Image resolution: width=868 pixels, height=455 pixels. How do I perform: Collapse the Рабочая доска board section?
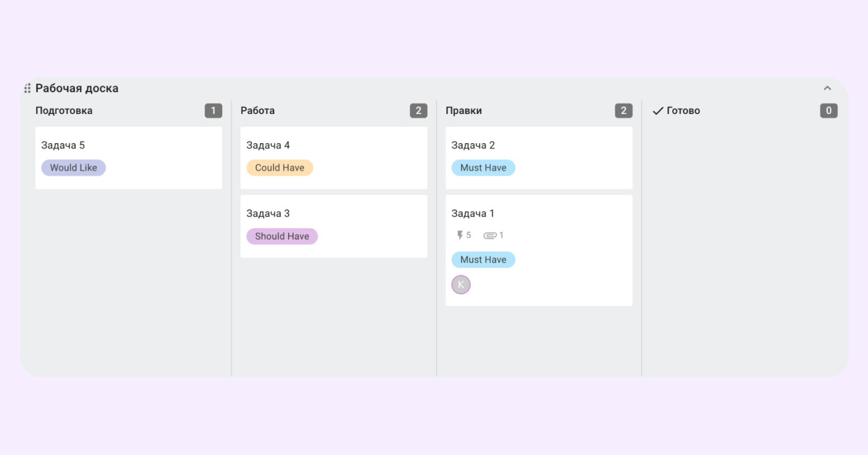tap(827, 88)
